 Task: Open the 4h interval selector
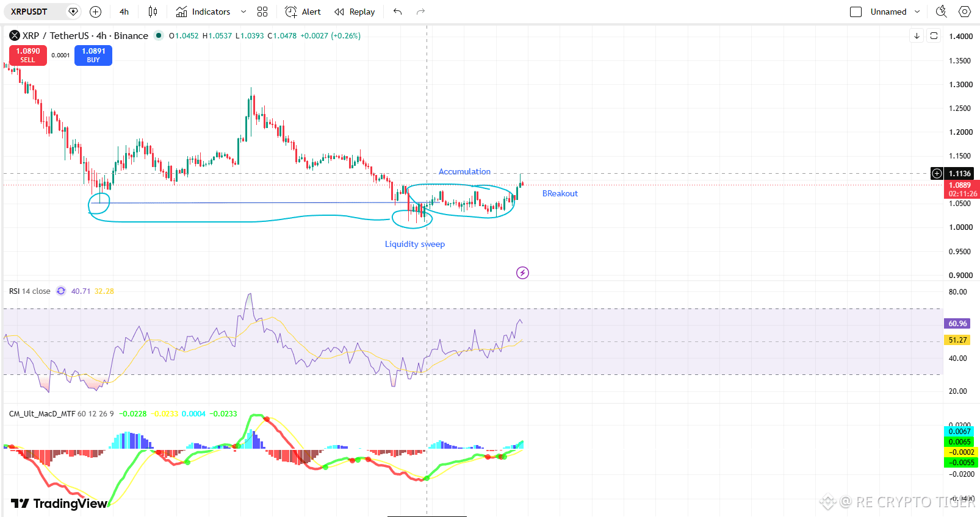tap(124, 12)
